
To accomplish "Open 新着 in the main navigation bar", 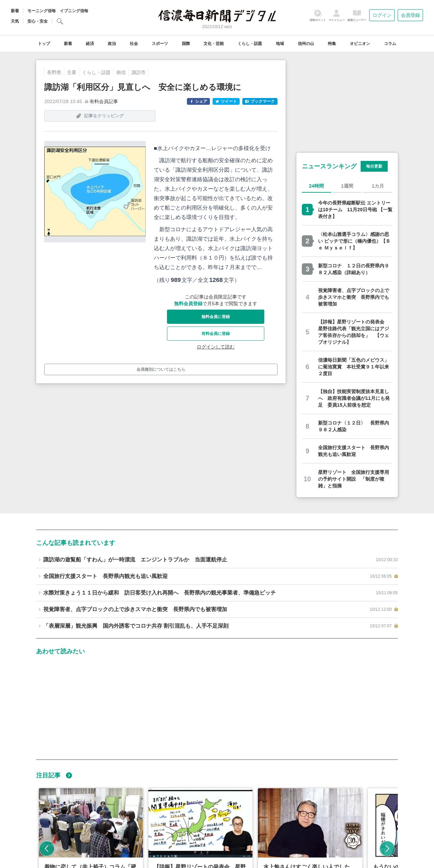I will tap(68, 44).
